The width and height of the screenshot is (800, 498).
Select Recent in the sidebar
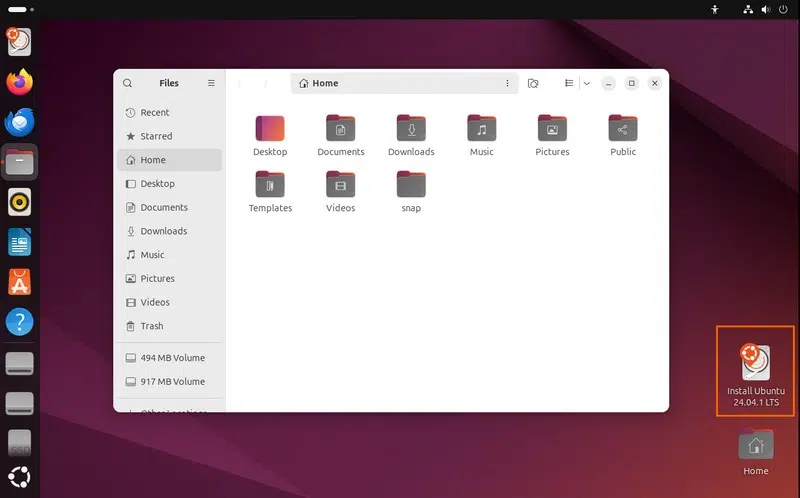[169, 112]
